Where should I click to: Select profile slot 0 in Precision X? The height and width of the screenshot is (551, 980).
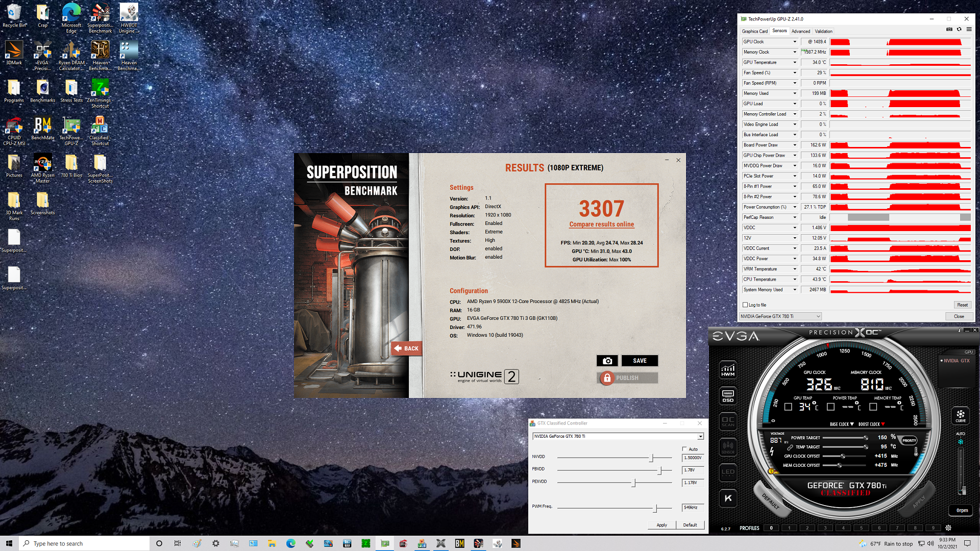click(771, 528)
